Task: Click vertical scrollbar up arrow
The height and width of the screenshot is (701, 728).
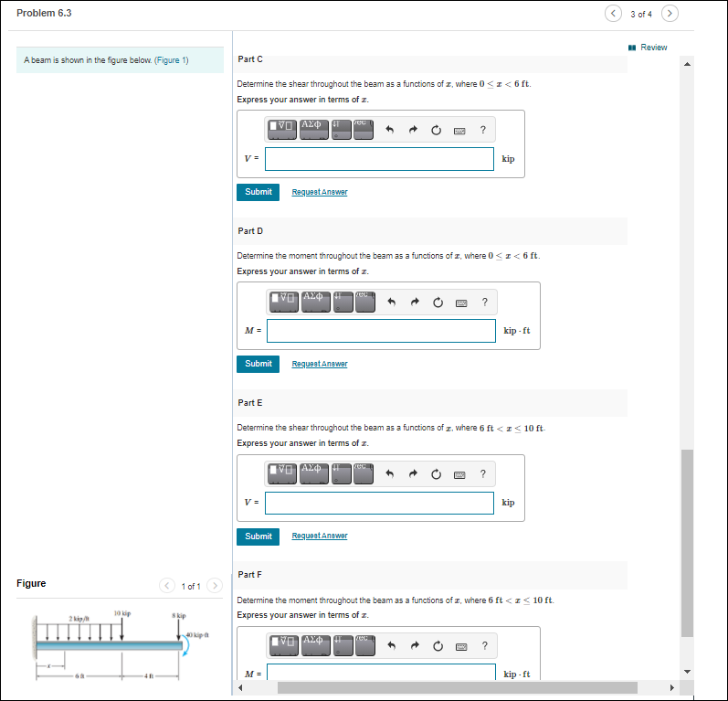Action: point(687,64)
